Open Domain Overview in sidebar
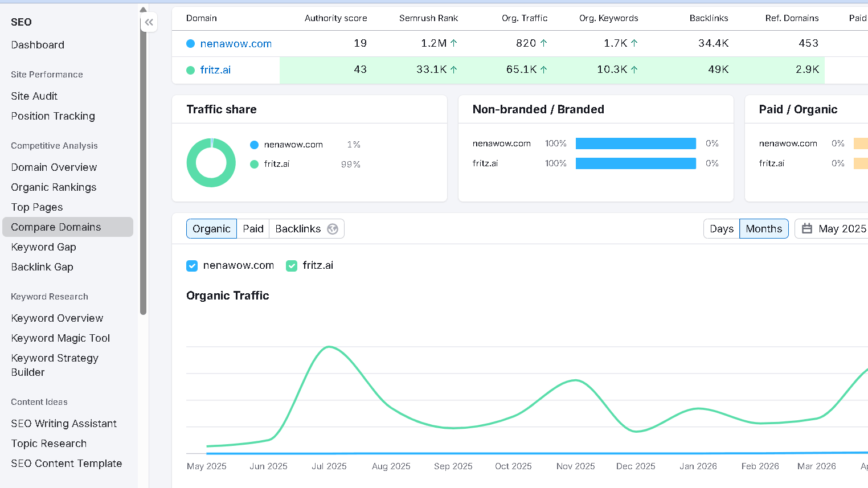868x488 pixels. click(54, 167)
